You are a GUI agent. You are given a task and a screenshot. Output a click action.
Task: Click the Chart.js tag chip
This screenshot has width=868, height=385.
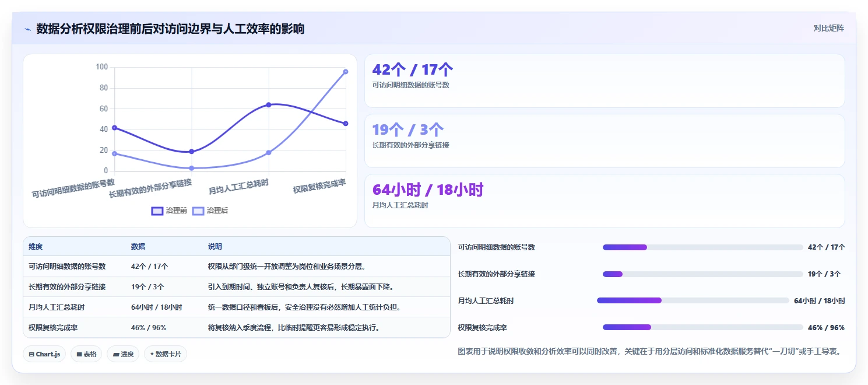click(x=44, y=354)
